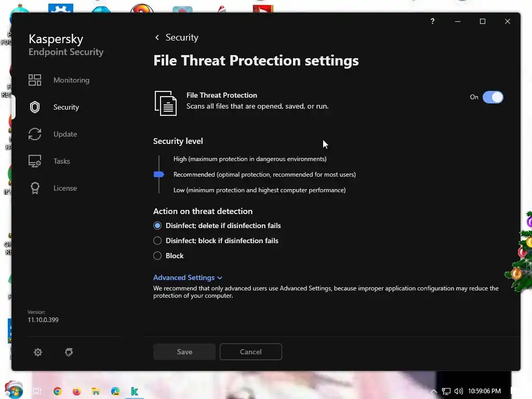Maximize the Kaspersky window
The height and width of the screenshot is (399, 532).
tap(483, 21)
